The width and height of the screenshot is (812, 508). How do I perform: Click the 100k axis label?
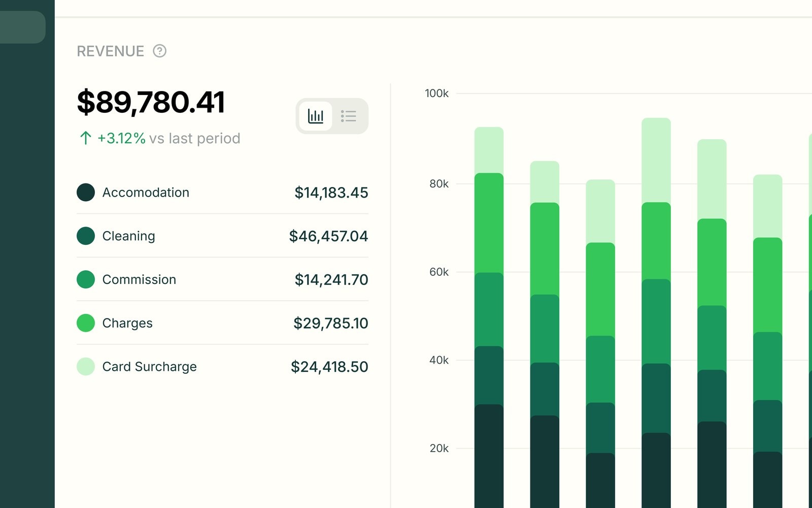436,93
